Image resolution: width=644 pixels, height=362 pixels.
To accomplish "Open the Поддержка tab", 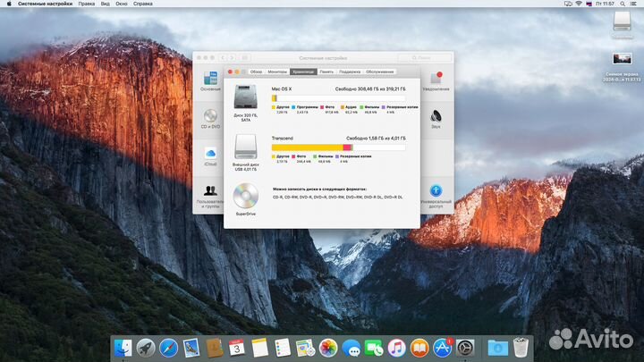I will pos(350,72).
